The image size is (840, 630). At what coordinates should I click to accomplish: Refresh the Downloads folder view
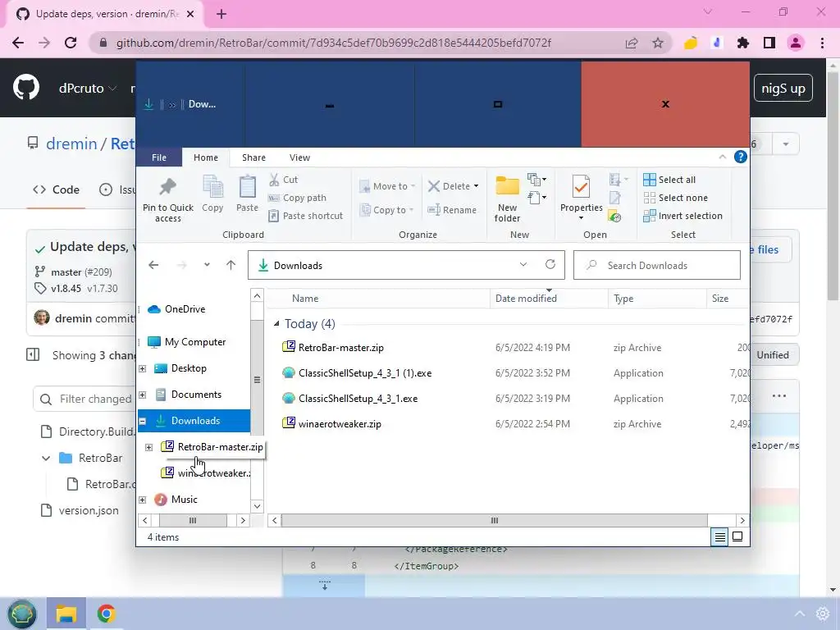[x=550, y=265]
